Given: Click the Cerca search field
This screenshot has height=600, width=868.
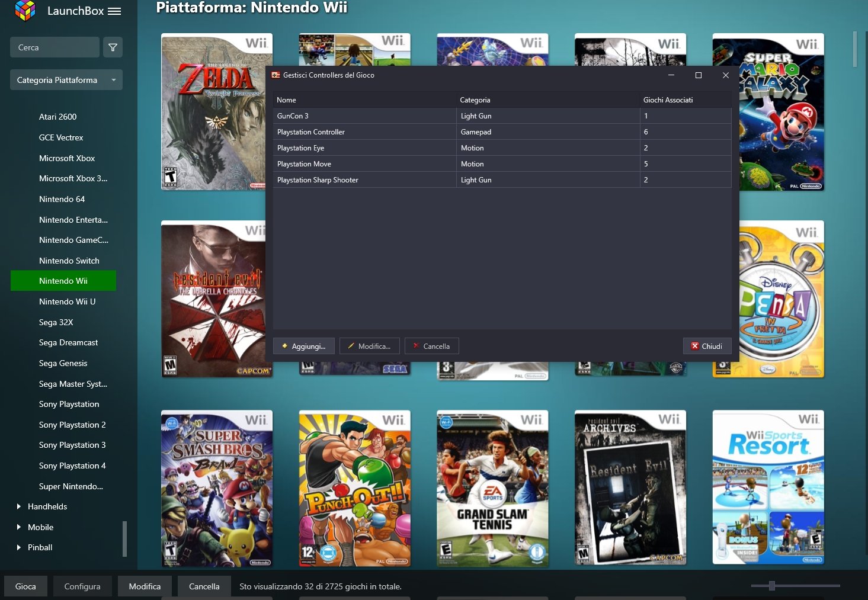Looking at the screenshot, I should pos(55,47).
